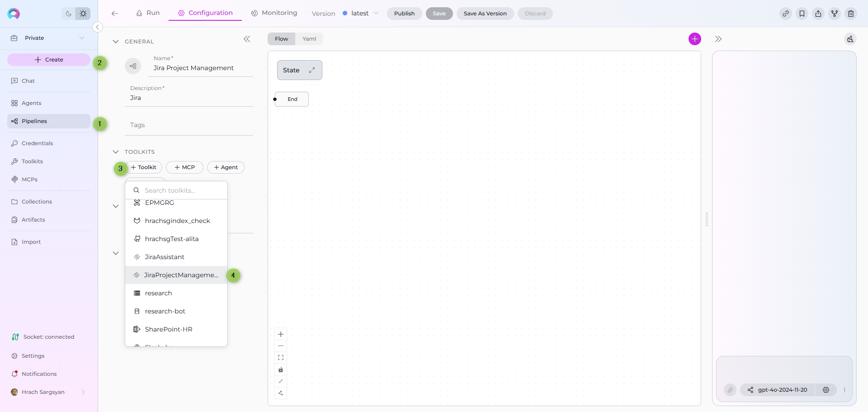Switch to the Monitoring tab

[x=274, y=13]
